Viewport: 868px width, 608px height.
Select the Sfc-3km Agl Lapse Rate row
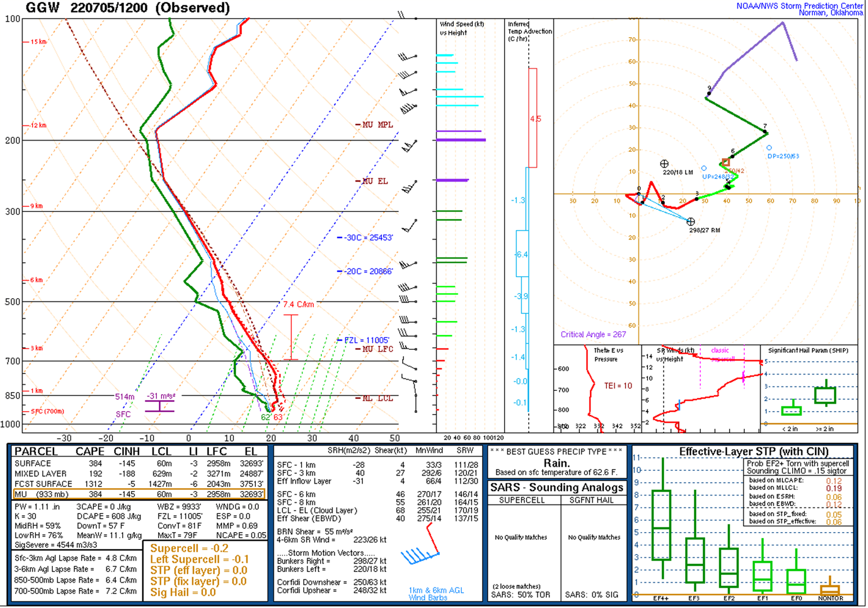(75, 559)
